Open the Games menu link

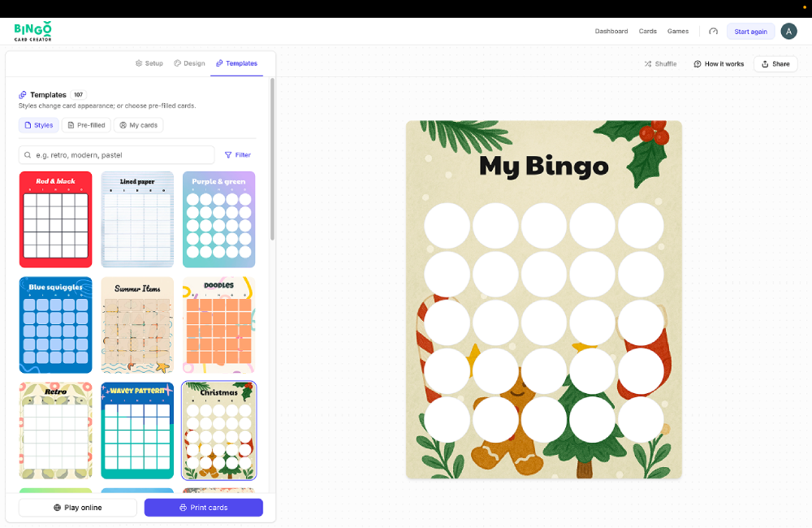pos(677,32)
